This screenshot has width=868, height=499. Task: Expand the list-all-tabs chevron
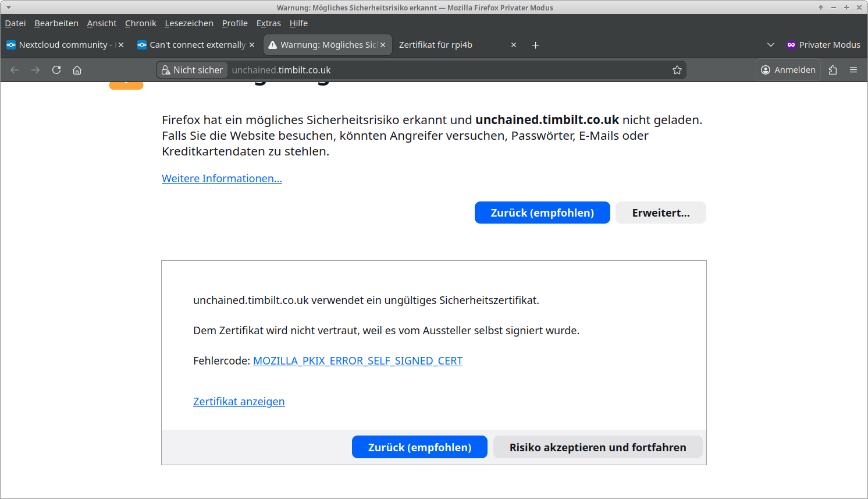(x=771, y=45)
